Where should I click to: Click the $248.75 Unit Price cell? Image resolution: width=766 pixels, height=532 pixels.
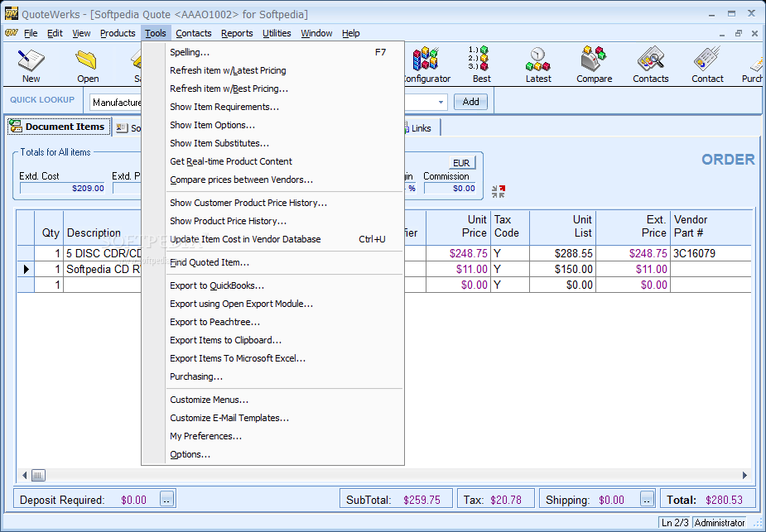coord(458,253)
